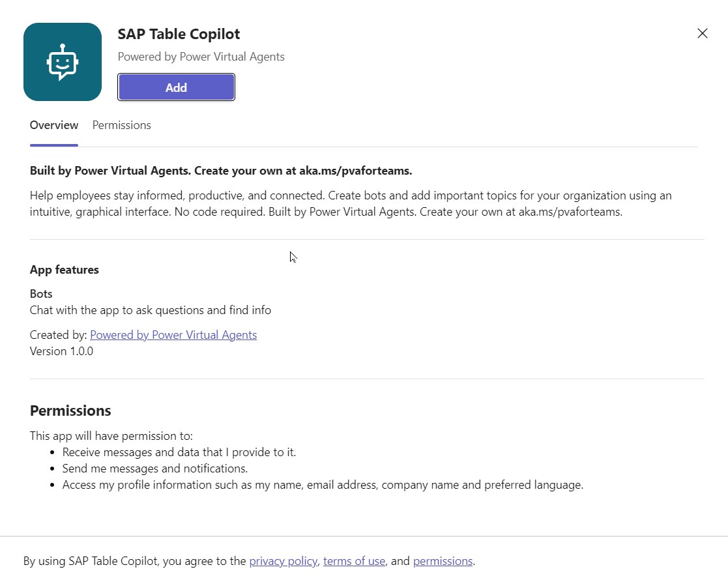Click the large Permissions section heading

[70, 411]
